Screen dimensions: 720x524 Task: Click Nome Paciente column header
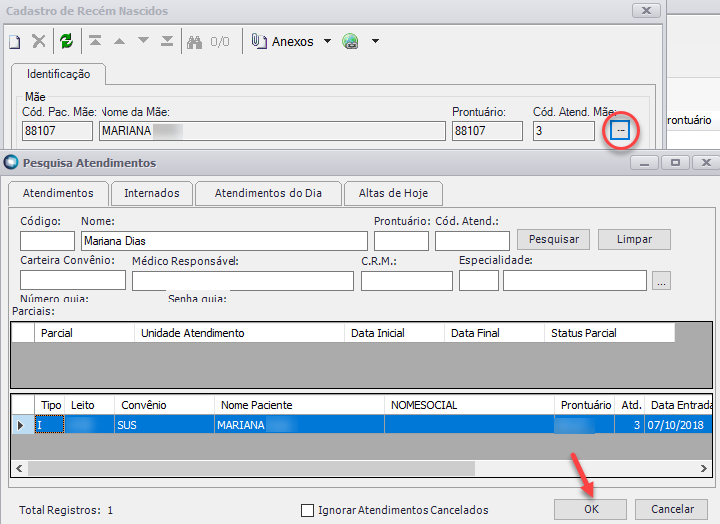click(299, 405)
